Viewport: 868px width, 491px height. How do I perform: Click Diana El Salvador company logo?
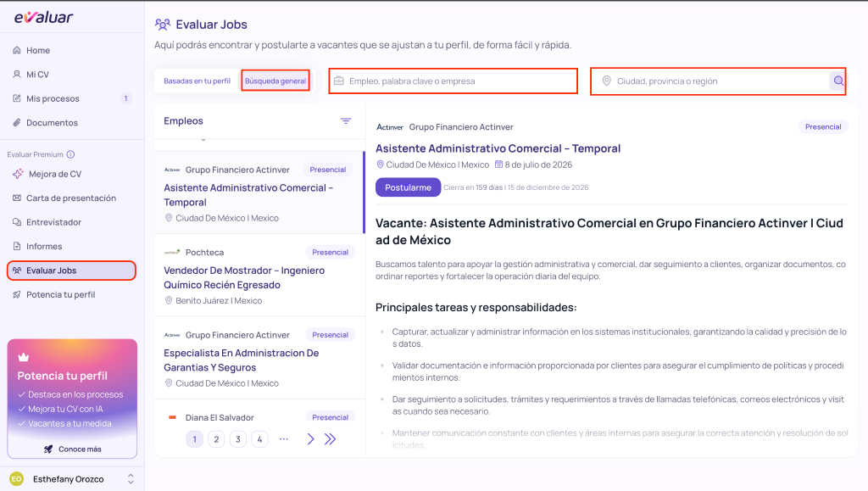(172, 417)
